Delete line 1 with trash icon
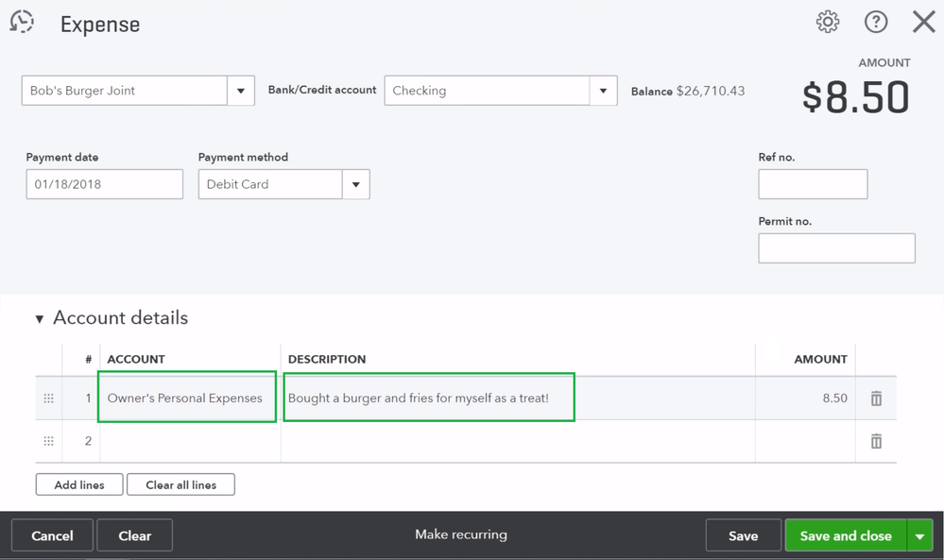944x560 pixels. pos(876,399)
